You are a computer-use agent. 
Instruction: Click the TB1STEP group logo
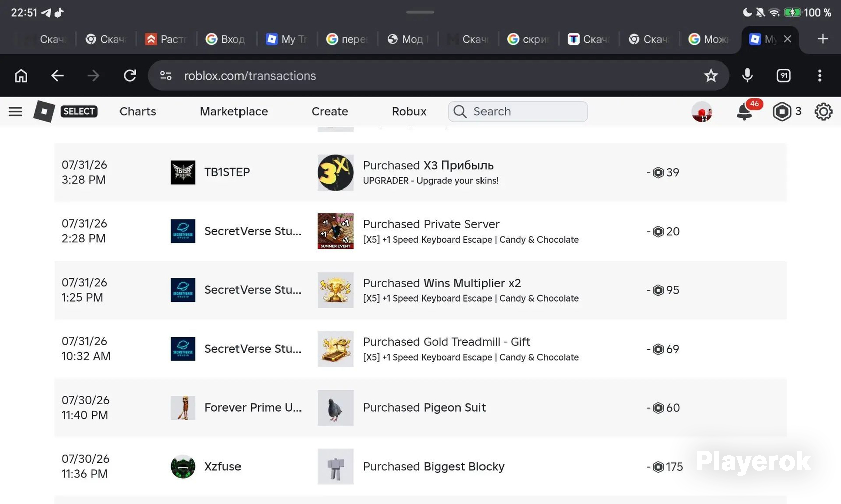[183, 172]
